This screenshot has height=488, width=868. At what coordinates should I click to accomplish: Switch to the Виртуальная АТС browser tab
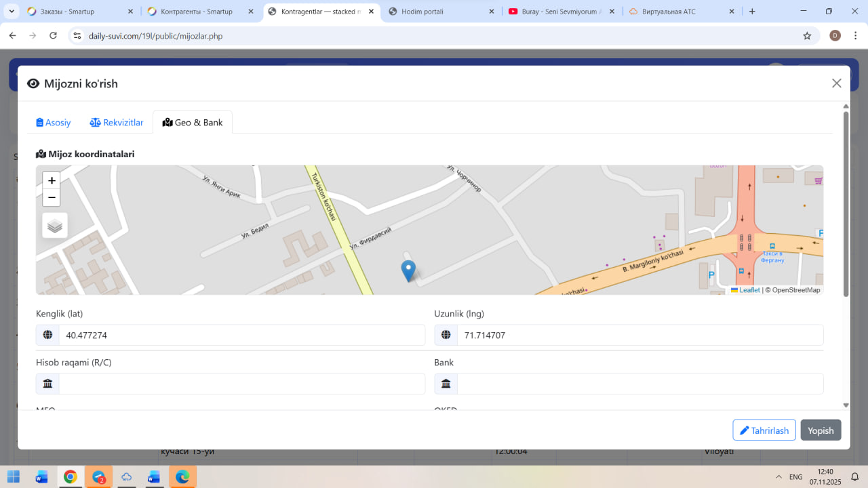tap(680, 12)
